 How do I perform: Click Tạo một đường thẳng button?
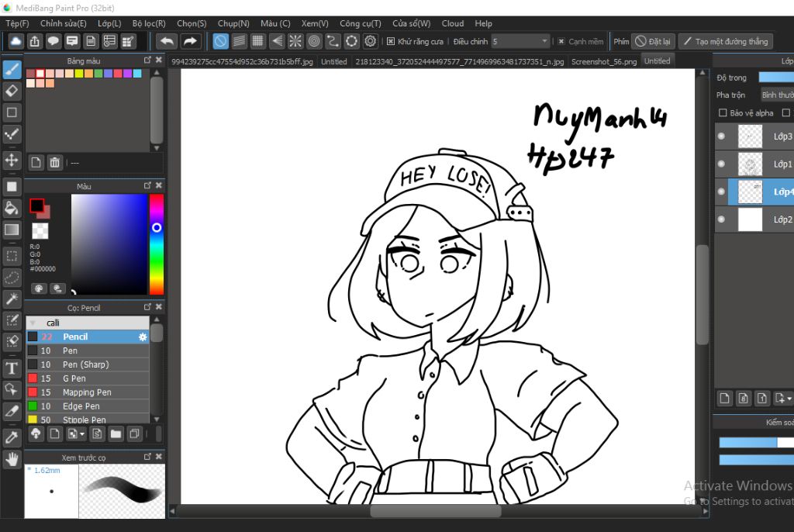pos(726,42)
